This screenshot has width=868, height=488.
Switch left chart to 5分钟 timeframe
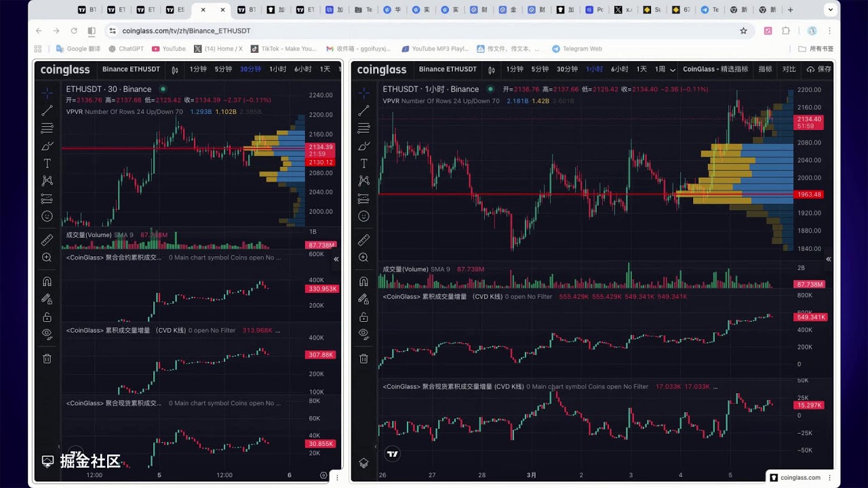coord(223,69)
